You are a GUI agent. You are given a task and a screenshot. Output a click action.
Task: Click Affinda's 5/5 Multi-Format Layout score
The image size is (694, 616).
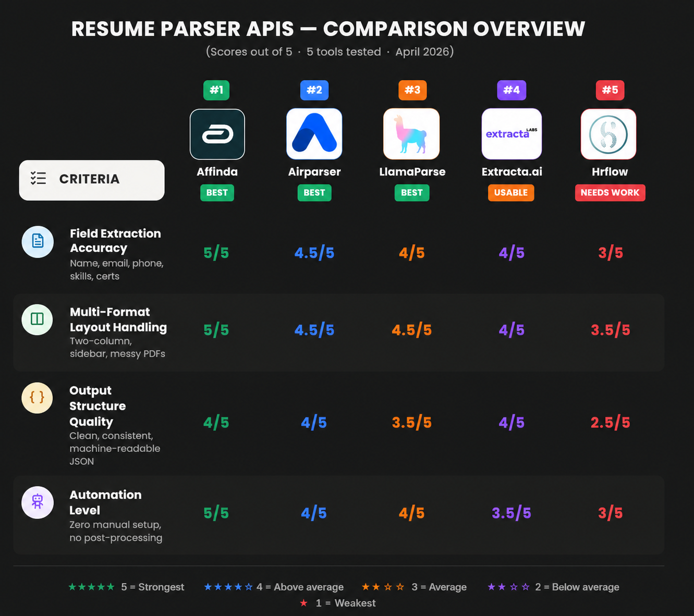click(x=216, y=330)
